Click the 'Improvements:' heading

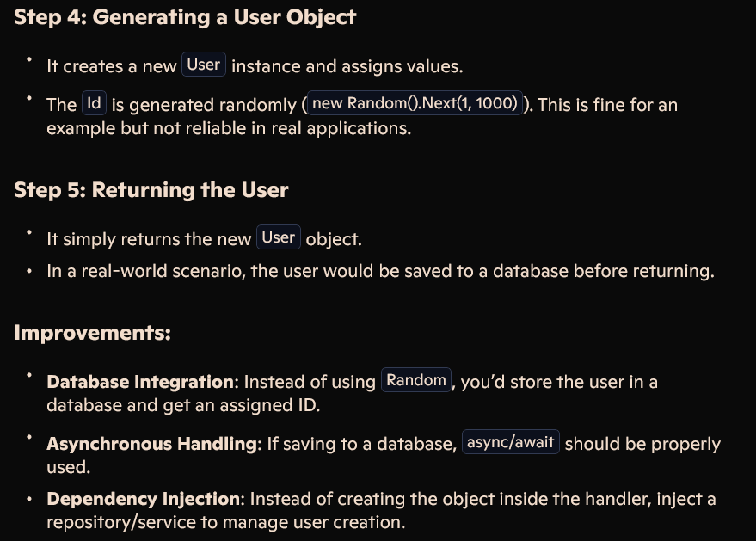(x=93, y=333)
